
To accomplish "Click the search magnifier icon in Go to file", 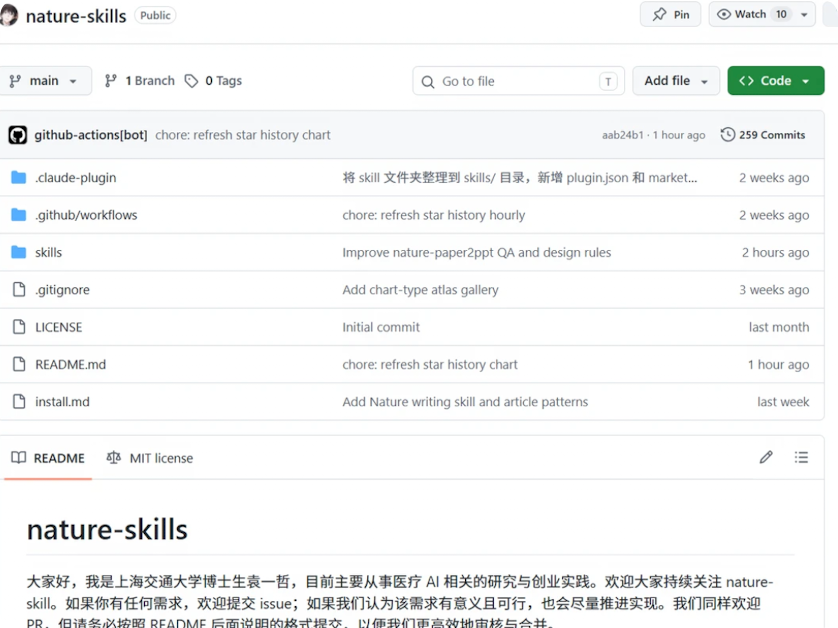I will point(428,82).
